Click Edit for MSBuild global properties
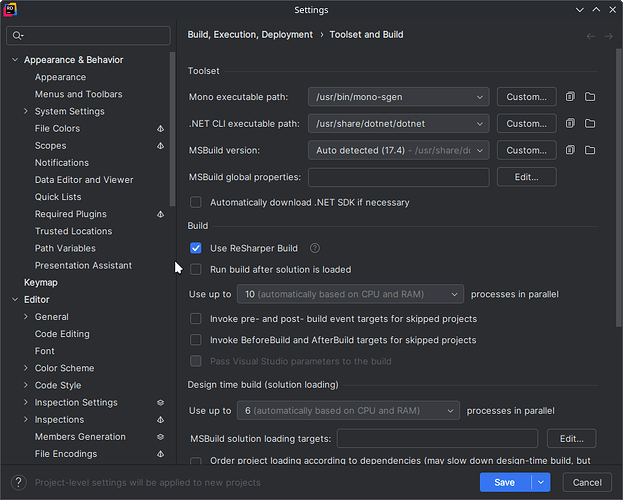 pyautogui.click(x=526, y=177)
